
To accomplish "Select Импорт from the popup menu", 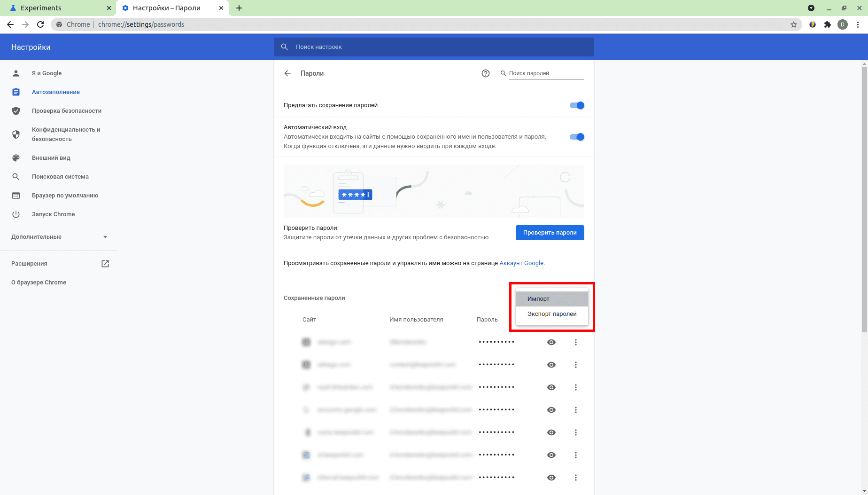I will pos(538,299).
